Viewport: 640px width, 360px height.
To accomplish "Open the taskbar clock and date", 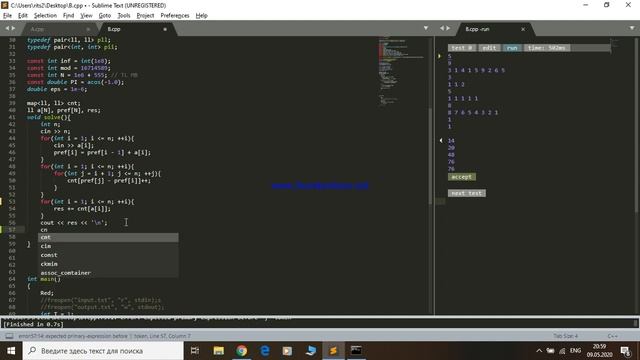I will [x=600, y=351].
